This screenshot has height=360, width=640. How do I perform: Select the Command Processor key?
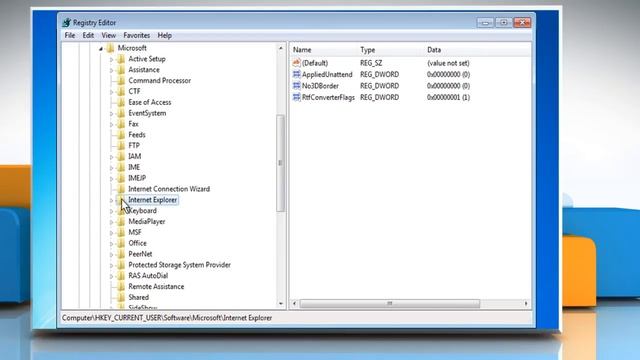pyautogui.click(x=160, y=81)
